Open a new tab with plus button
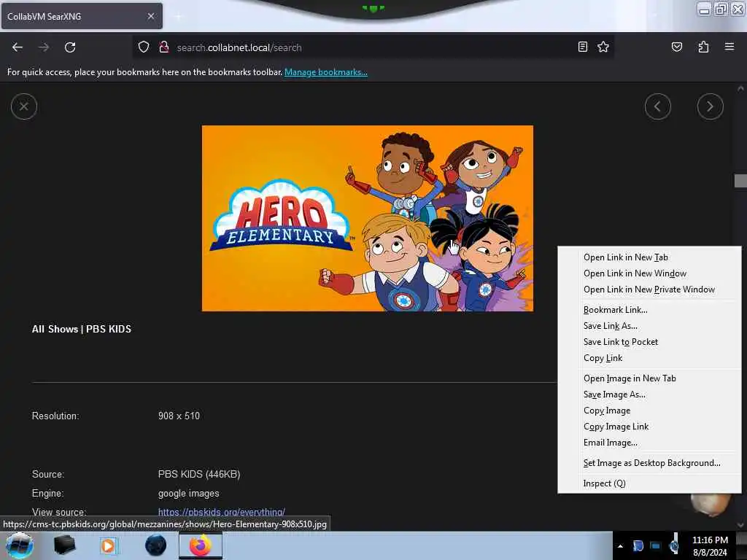This screenshot has width=747, height=560. point(178,17)
